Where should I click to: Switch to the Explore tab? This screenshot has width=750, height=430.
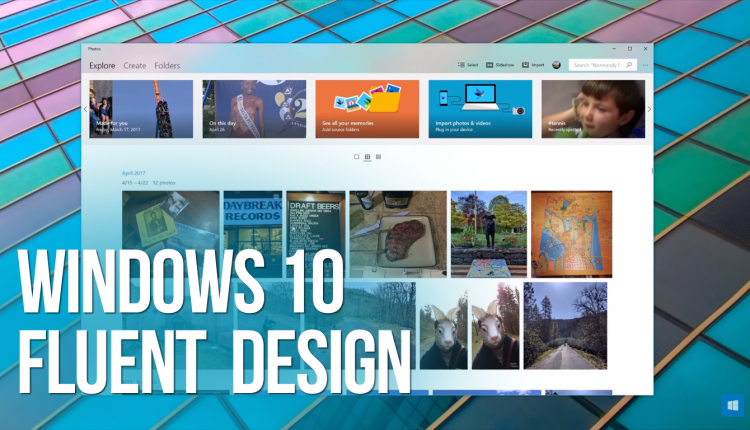102,66
